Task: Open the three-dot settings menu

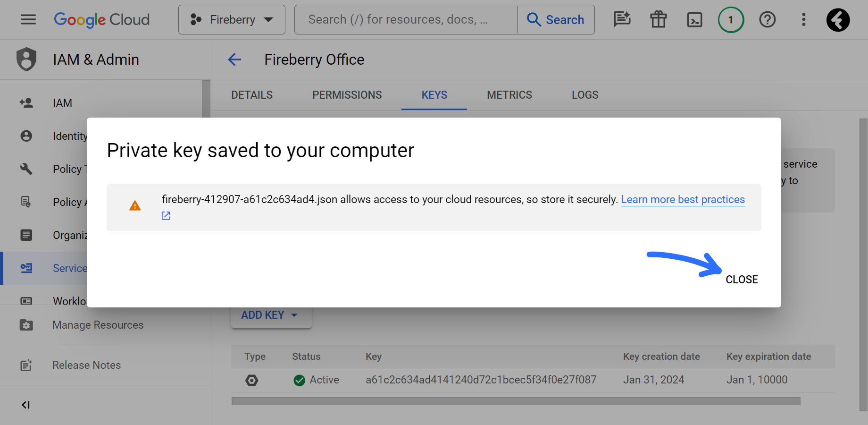Action: (x=803, y=19)
